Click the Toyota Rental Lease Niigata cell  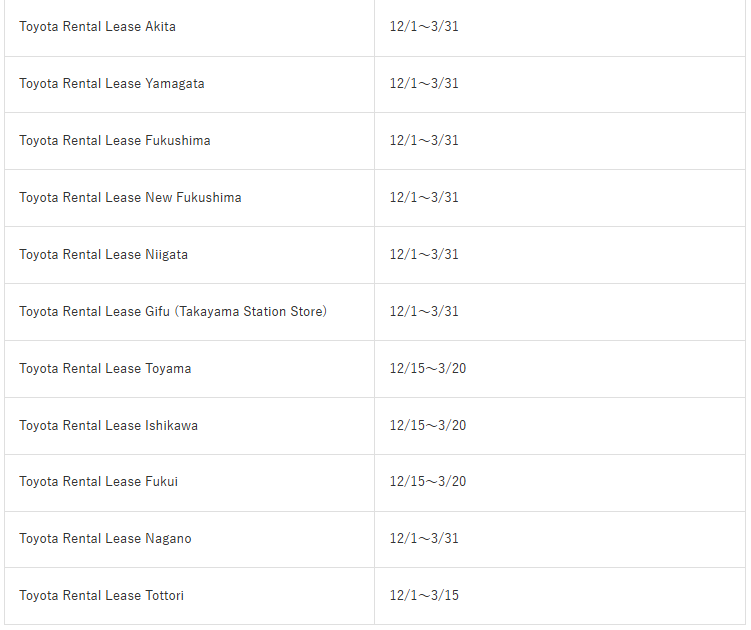coord(103,255)
